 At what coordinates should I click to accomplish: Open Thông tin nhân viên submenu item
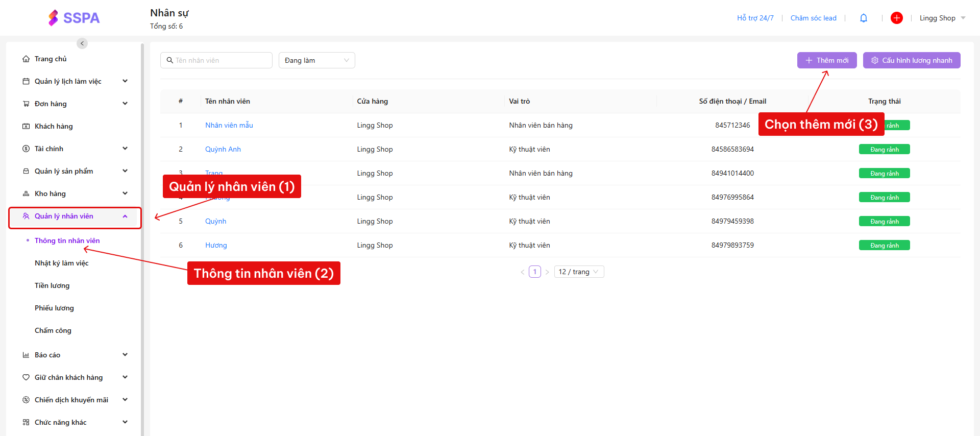(x=67, y=241)
